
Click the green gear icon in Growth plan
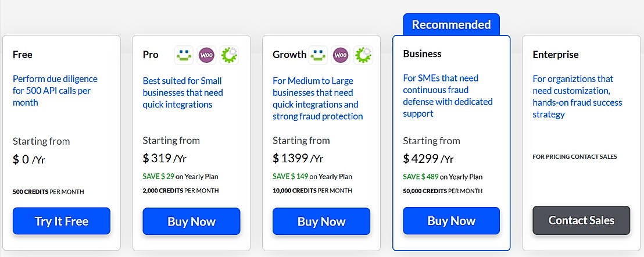tap(363, 55)
